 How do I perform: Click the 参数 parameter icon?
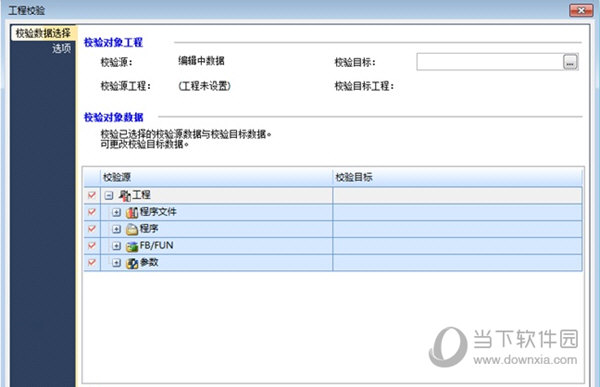(132, 263)
